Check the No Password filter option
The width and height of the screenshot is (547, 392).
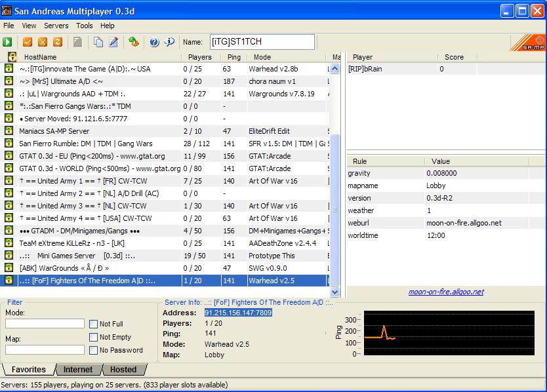click(x=94, y=350)
